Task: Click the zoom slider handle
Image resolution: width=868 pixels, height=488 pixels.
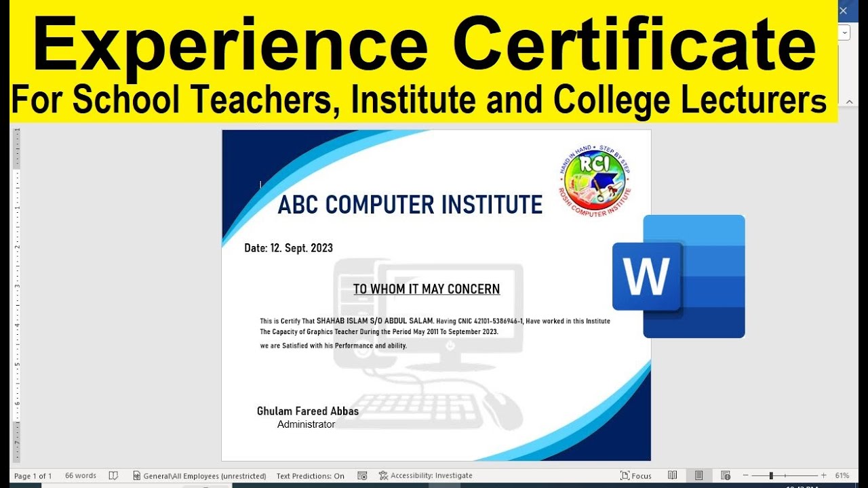Action: tap(771, 476)
